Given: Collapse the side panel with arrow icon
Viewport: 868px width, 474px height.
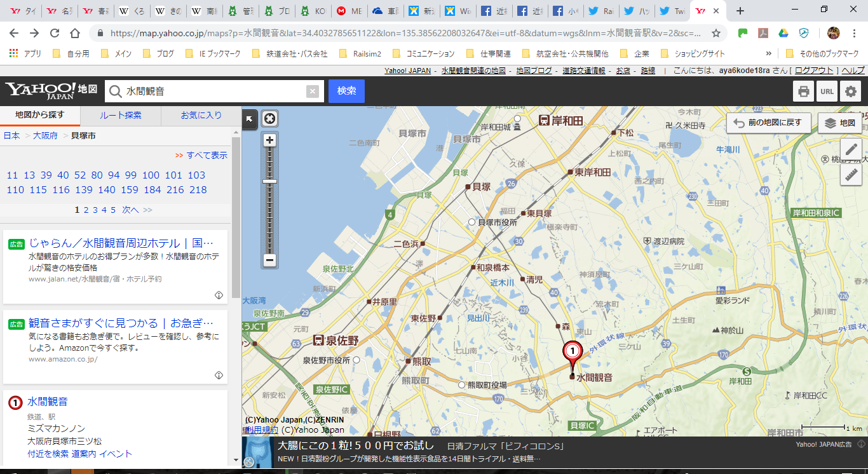Looking at the screenshot, I should tap(249, 118).
